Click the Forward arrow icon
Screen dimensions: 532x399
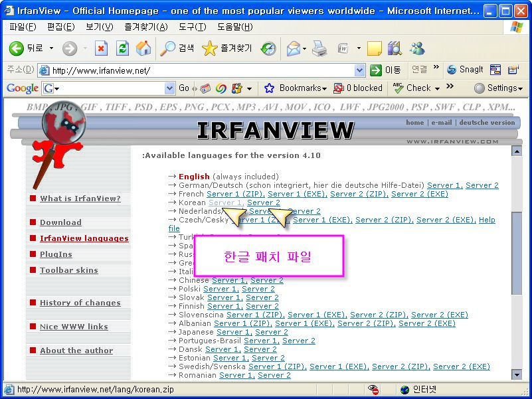pos(70,49)
